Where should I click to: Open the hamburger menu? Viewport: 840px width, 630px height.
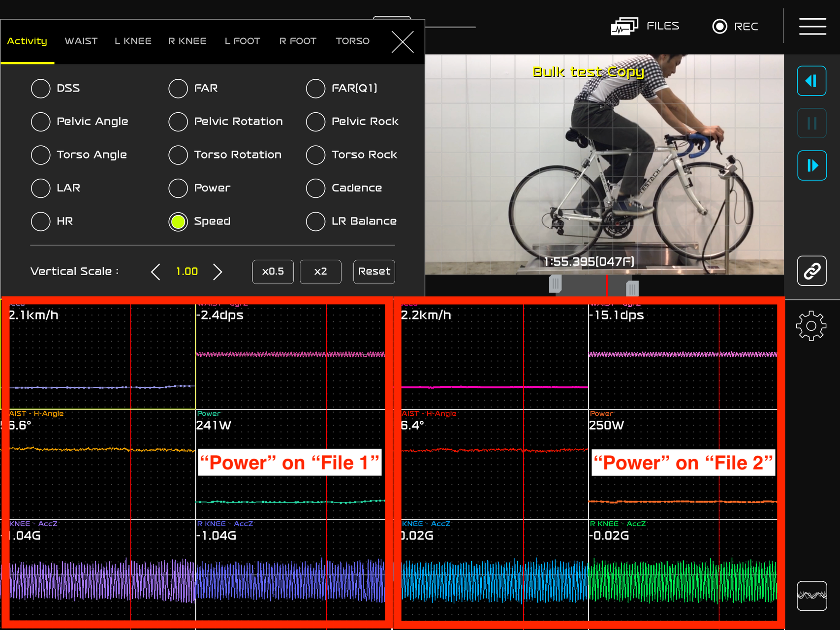[812, 27]
